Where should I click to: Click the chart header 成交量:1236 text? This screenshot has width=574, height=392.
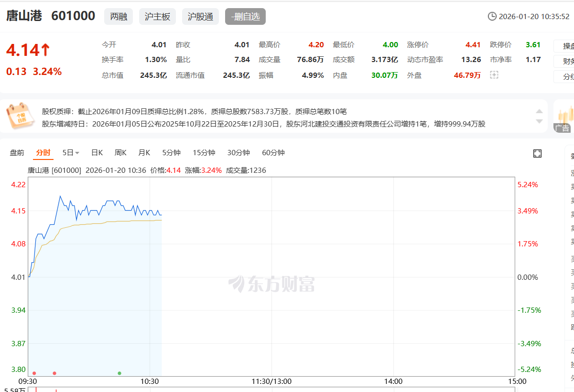click(x=246, y=170)
